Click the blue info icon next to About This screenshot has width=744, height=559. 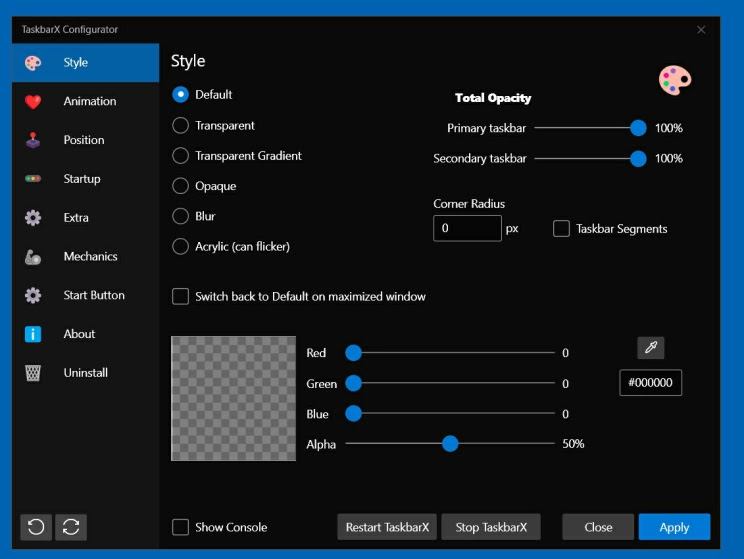[x=33, y=334]
